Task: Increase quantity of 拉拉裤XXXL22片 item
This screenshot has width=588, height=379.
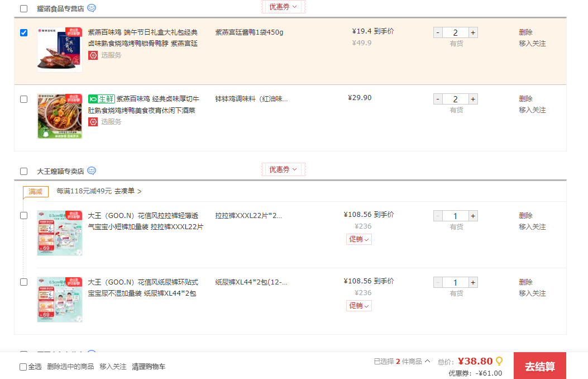Action: 474,216
